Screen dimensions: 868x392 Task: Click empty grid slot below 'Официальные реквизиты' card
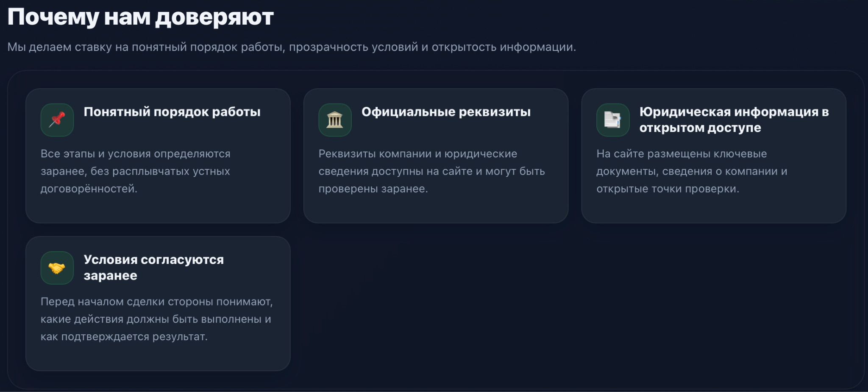436,303
